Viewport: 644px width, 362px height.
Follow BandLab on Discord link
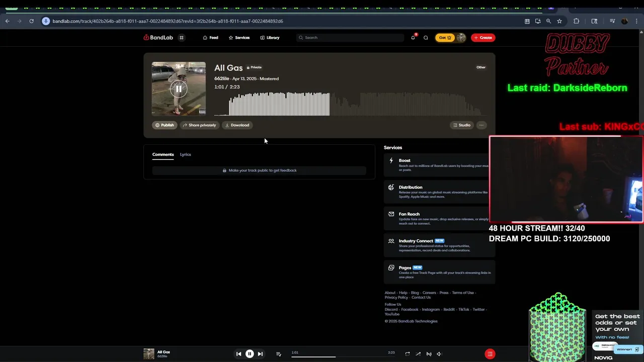(391, 310)
